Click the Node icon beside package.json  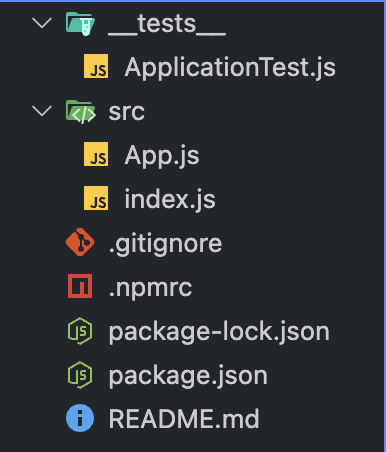point(80,375)
